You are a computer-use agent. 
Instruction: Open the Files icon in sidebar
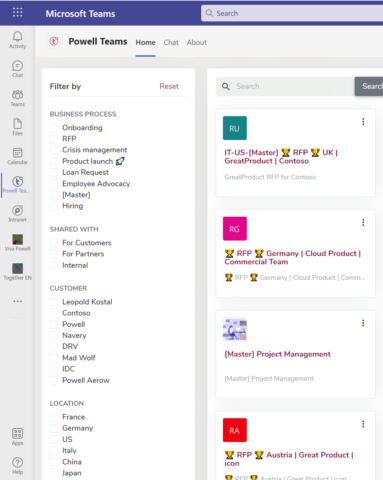pos(17,124)
